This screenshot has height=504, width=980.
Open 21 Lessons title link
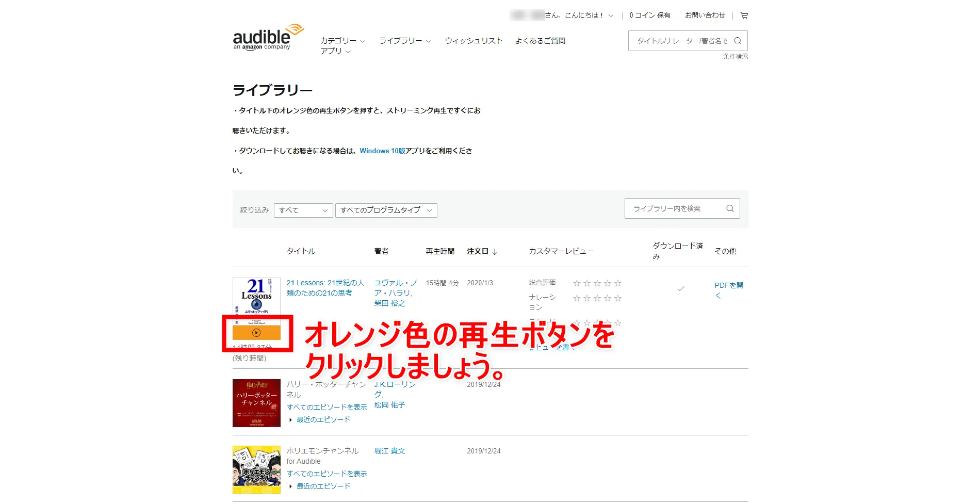tap(325, 288)
